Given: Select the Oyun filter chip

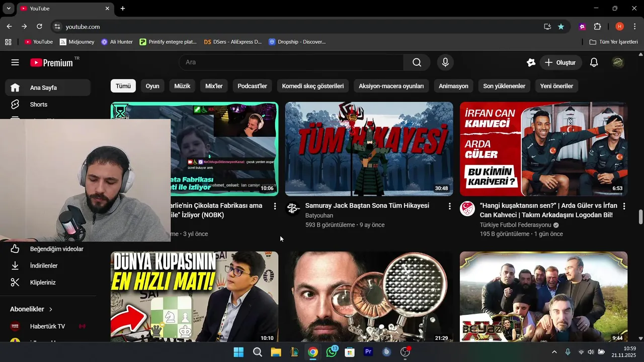Looking at the screenshot, I should coord(152,86).
